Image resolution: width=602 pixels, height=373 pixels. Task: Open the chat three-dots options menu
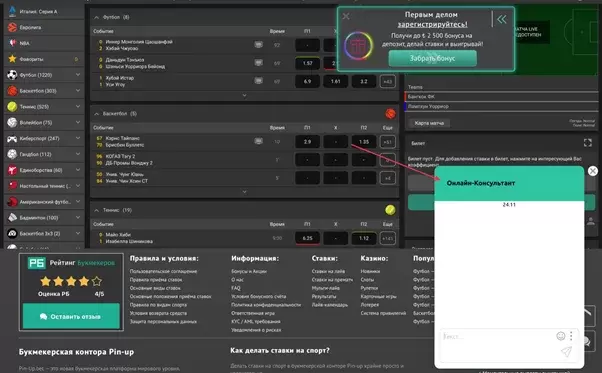571,336
